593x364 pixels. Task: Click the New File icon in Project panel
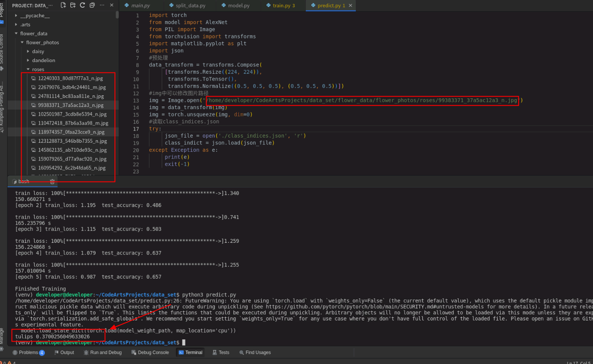tap(63, 5)
